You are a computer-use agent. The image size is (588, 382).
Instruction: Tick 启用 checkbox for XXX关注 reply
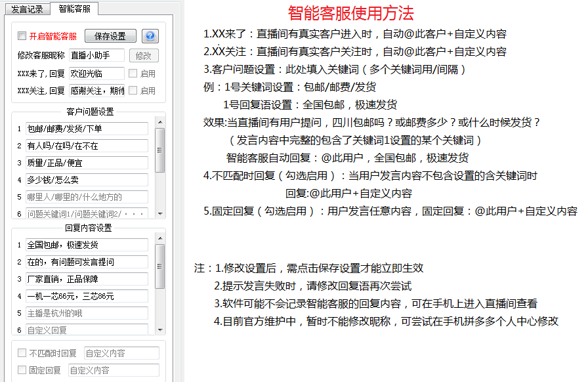[133, 91]
